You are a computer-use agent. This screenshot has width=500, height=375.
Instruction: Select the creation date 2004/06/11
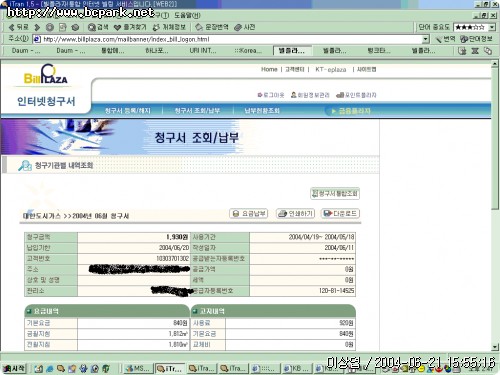pos(339,248)
